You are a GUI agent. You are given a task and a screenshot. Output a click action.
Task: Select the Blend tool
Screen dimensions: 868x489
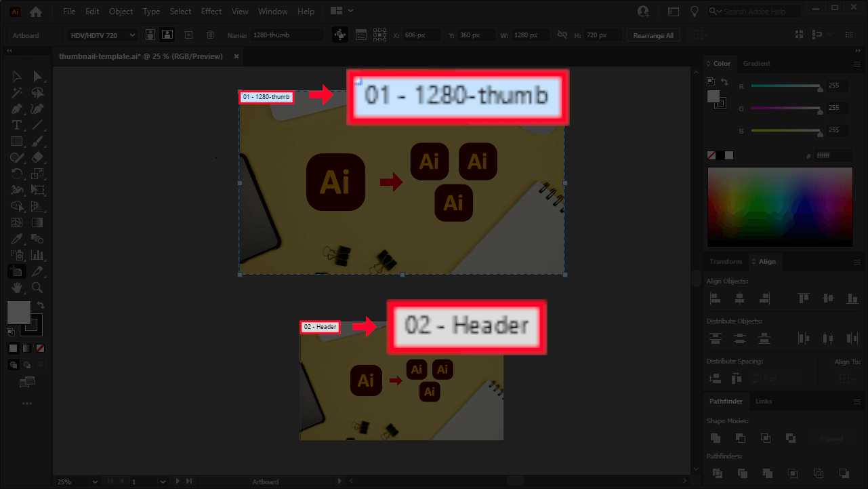click(38, 239)
